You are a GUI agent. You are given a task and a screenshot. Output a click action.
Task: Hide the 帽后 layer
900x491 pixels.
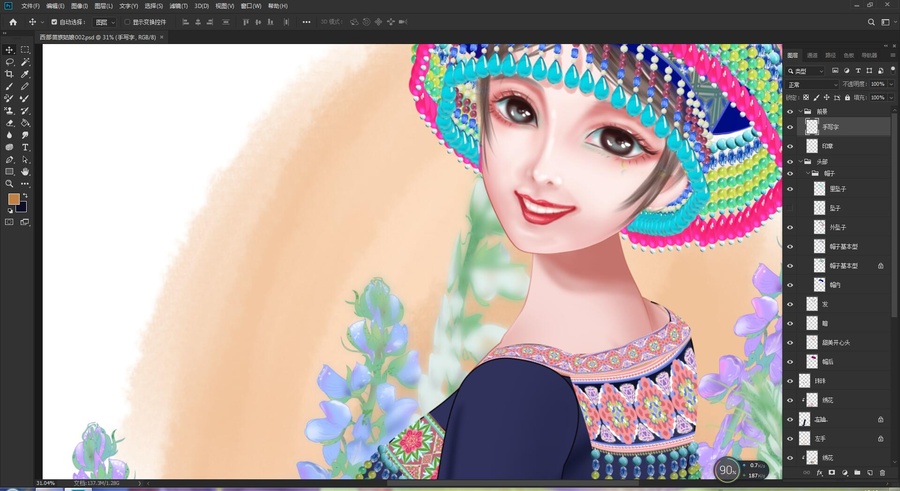point(790,362)
